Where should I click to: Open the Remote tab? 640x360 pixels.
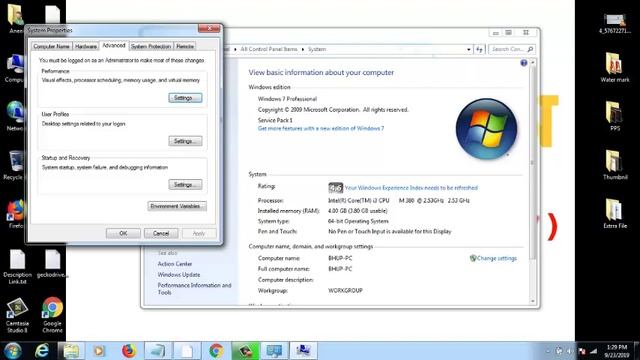click(x=185, y=47)
